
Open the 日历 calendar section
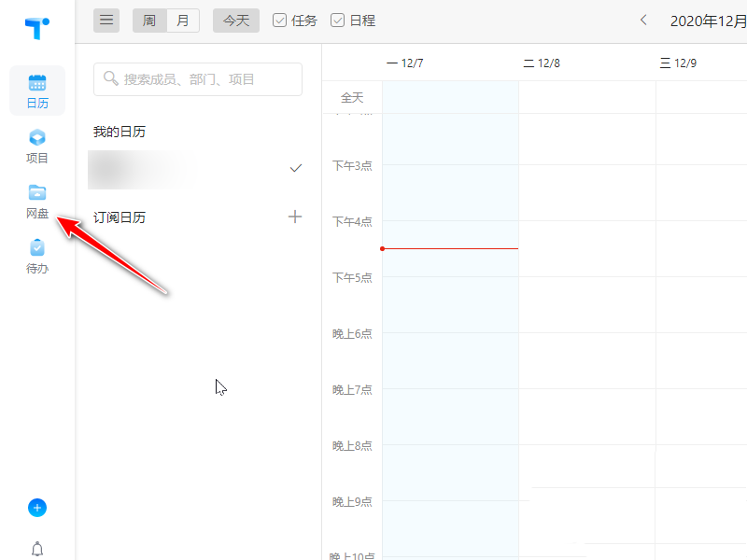point(36,91)
